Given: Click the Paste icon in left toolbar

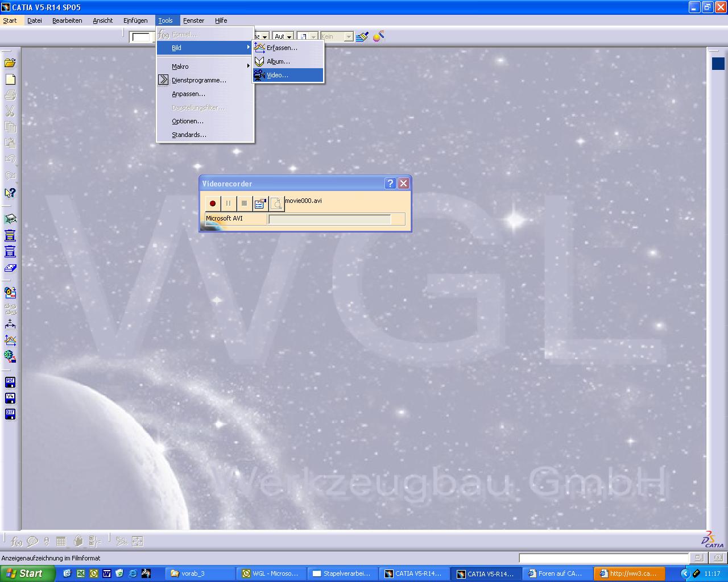Looking at the screenshot, I should tap(10, 143).
